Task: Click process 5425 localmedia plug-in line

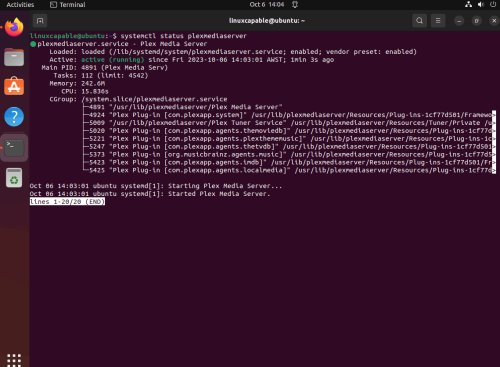Action: (x=289, y=170)
